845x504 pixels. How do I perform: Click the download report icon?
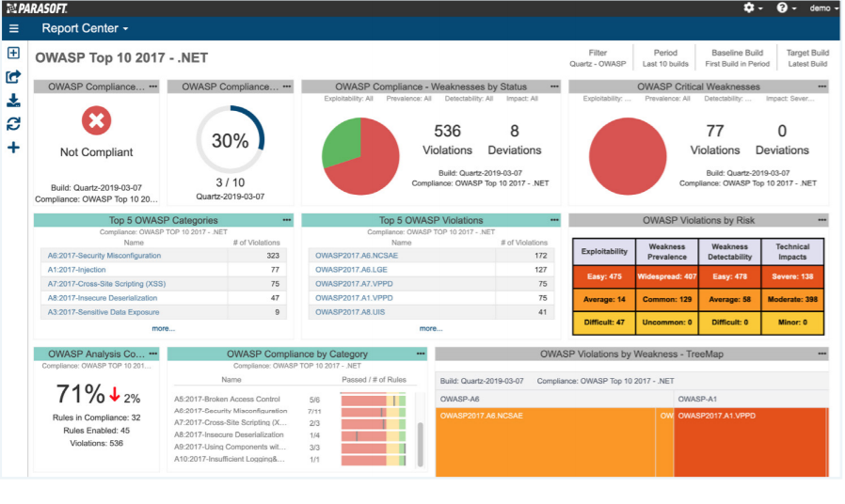tap(13, 101)
